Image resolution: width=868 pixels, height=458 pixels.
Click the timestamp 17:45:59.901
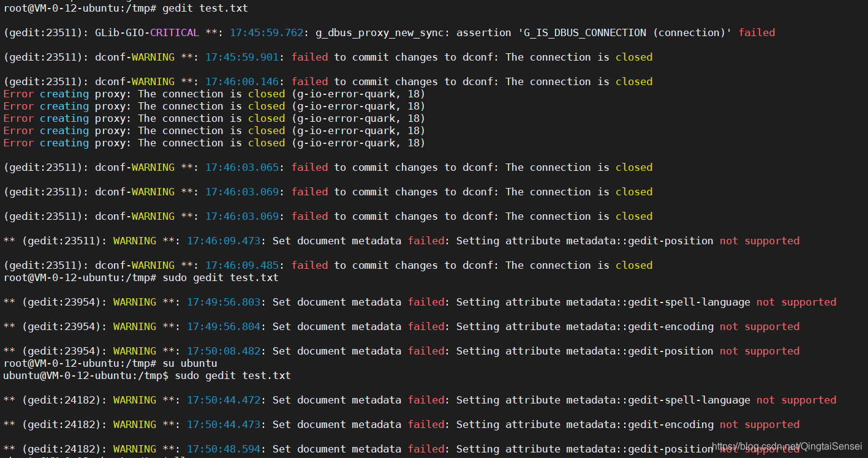pos(242,57)
